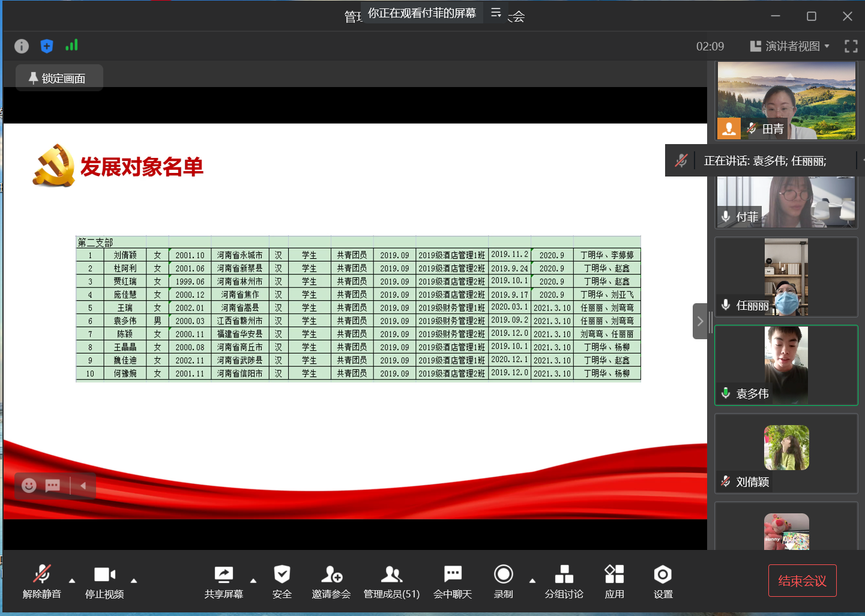Viewport: 865px width, 616px height.
Task: Check the green network signal icon
Action: [x=71, y=46]
